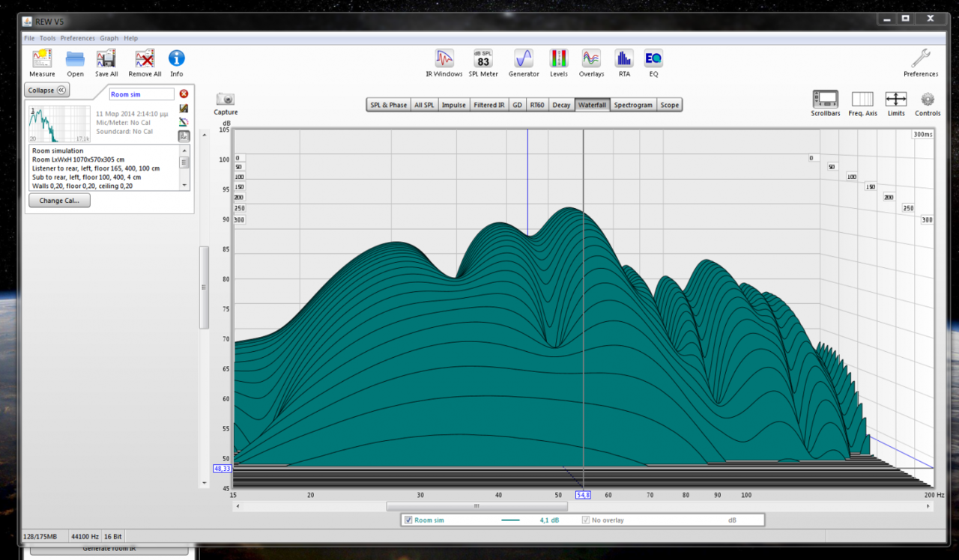Capture the graph with the camera icon
The width and height of the screenshot is (959, 560).
(226, 100)
